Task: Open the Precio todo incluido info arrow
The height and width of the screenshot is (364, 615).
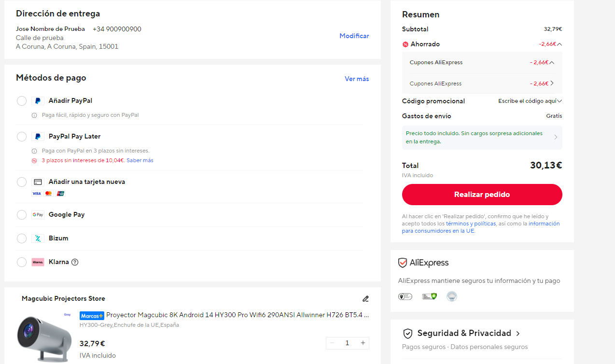Action: click(556, 137)
